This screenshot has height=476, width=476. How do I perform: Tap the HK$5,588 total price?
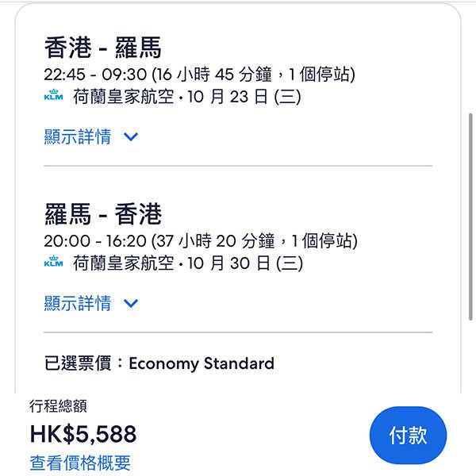83,434
